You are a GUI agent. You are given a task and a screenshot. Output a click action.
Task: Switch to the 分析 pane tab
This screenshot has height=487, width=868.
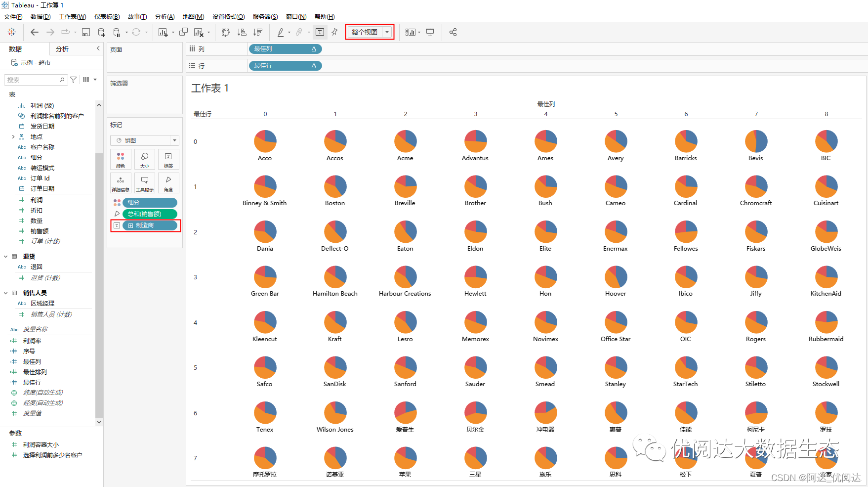(x=62, y=49)
